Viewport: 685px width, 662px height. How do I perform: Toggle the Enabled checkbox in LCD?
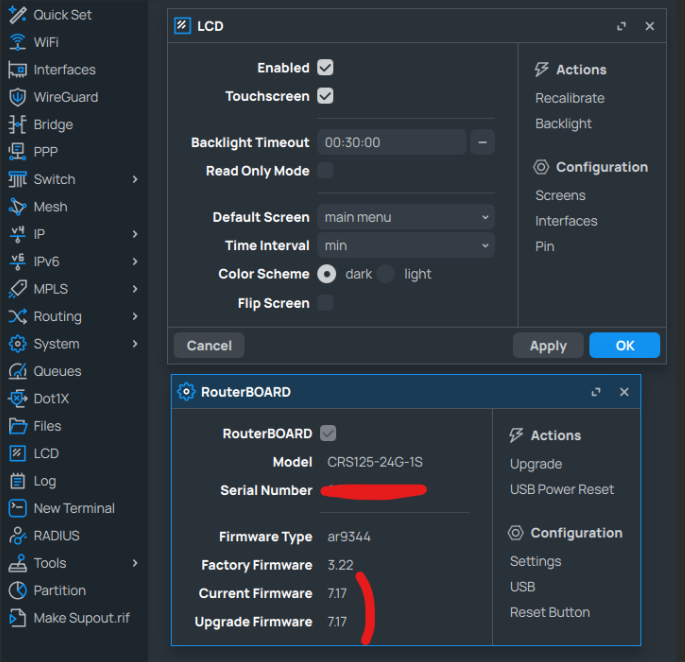tap(325, 68)
